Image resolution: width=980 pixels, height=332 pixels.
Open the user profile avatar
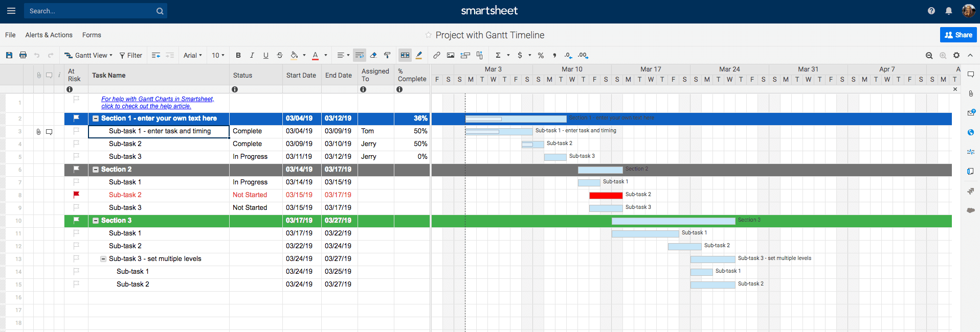pyautogui.click(x=968, y=11)
